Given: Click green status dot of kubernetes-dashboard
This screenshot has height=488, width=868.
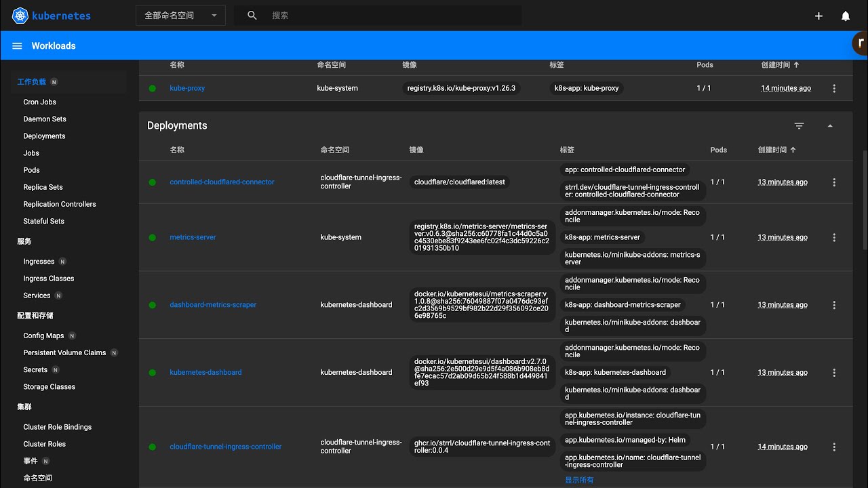Looking at the screenshot, I should [153, 372].
